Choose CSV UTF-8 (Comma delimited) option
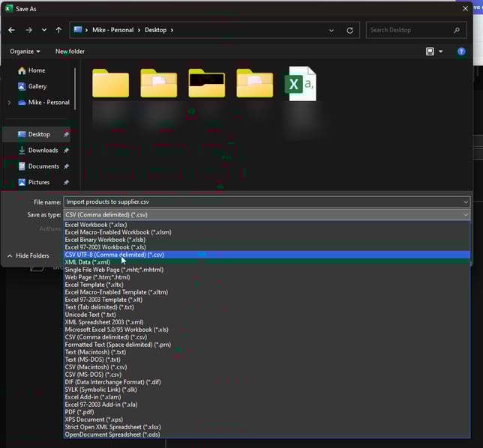Image resolution: width=483 pixels, height=448 pixels. point(114,255)
